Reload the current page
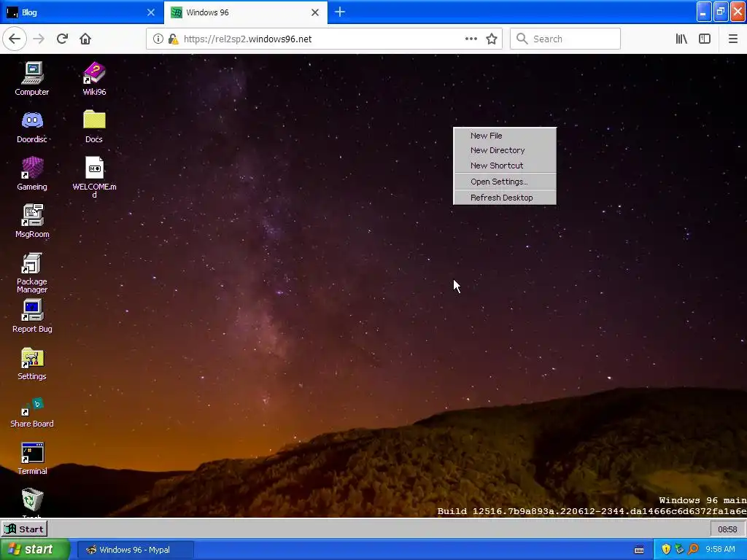747x560 pixels. 62,39
